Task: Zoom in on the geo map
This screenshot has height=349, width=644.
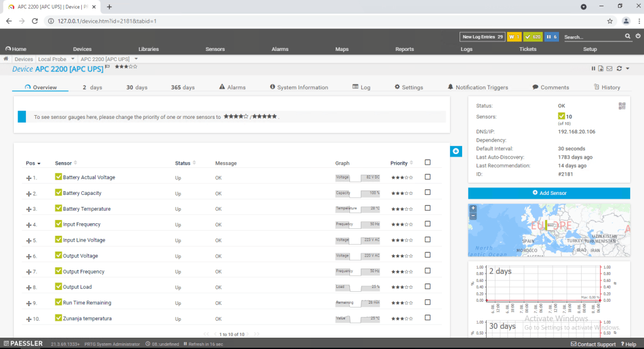Action: point(473,208)
